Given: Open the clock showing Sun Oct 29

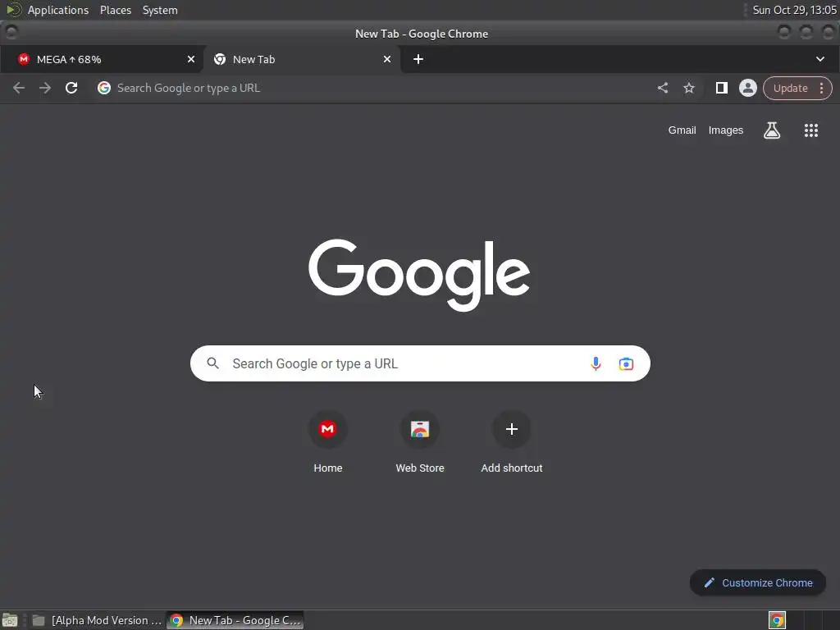Looking at the screenshot, I should coord(794,10).
